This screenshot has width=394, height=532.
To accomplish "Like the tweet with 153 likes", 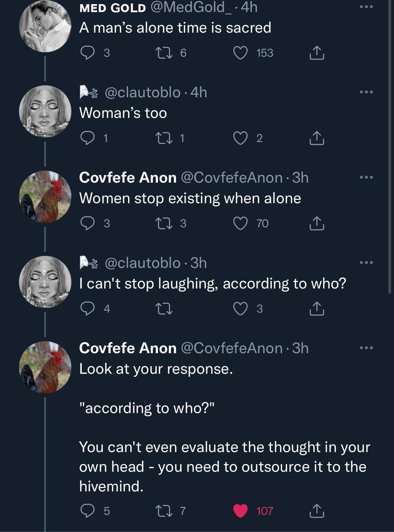I will point(241,53).
